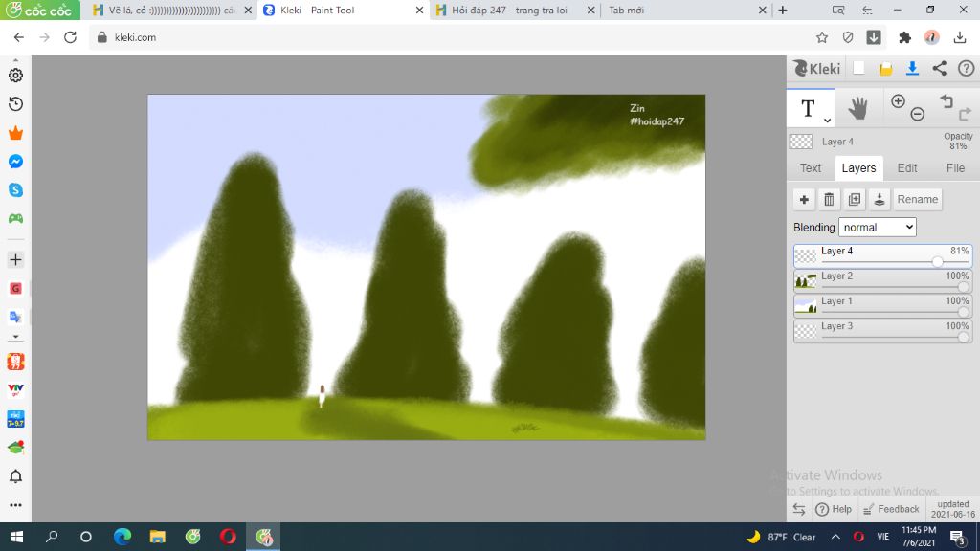Click the Kleki logo

816,68
